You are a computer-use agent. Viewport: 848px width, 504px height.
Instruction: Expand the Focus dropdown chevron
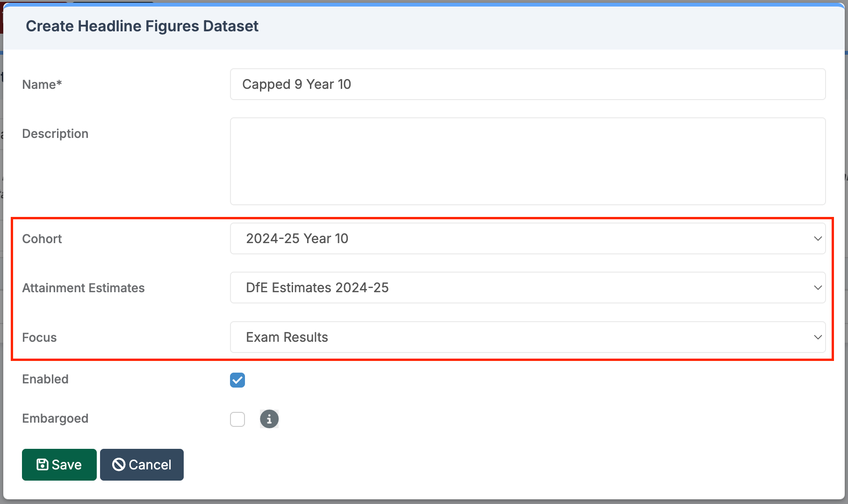point(817,337)
